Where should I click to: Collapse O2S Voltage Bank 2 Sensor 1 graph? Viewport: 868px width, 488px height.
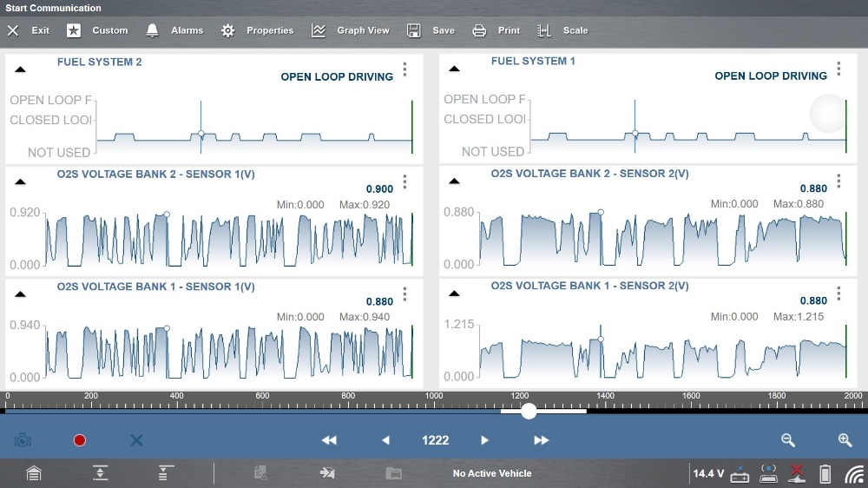pos(21,181)
